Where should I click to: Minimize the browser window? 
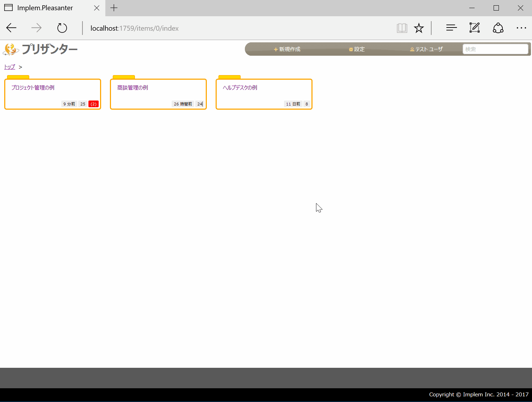point(472,8)
